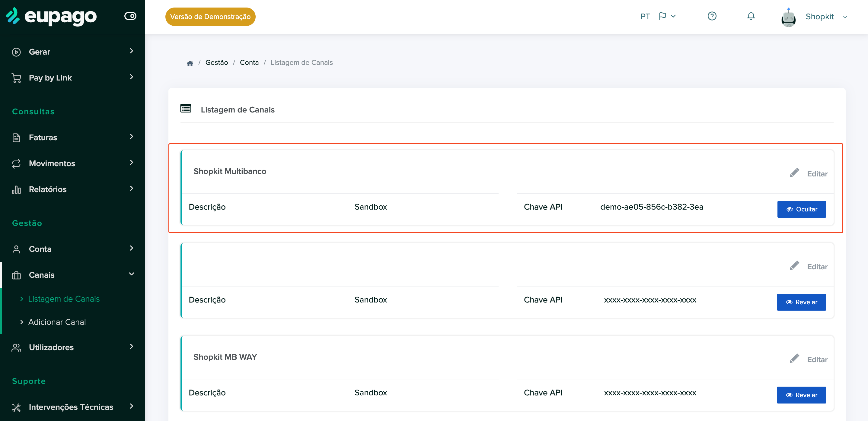Hide the Shopkit Multibanco API key
This screenshot has width=868, height=421.
tap(801, 209)
